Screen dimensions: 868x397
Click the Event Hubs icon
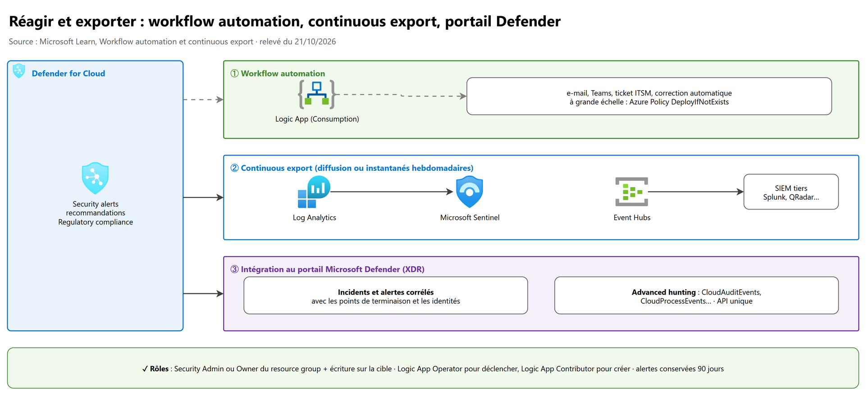tap(632, 192)
